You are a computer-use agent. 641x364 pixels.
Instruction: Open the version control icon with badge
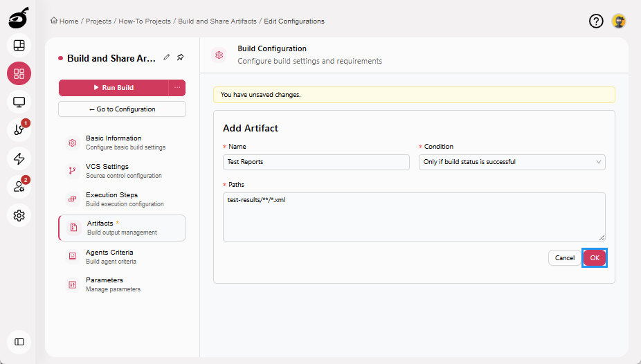[x=19, y=130]
